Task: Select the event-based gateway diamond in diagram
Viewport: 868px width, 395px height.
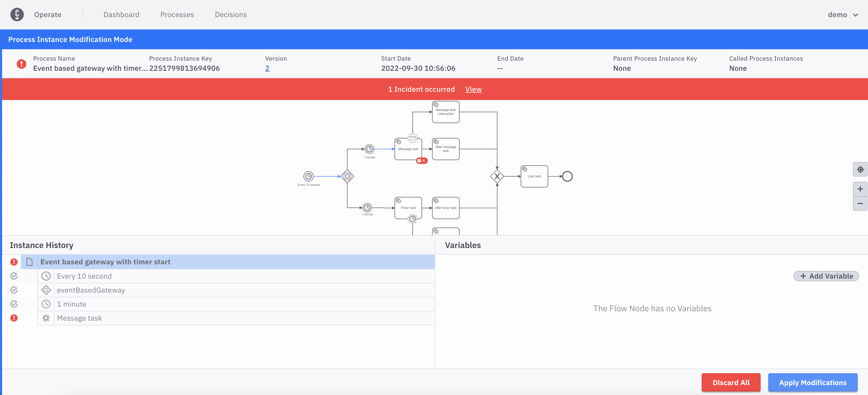Action: [347, 176]
